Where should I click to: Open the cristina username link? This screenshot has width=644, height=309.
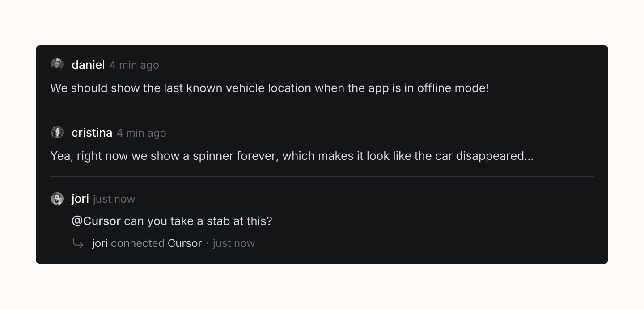(92, 133)
